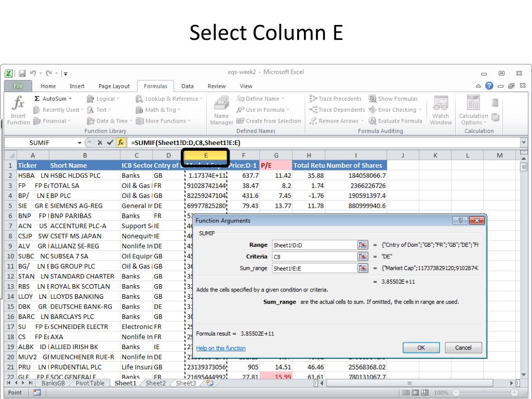Click Cancel in Function Arguments dialog
Screen dimensions: 532x399
[x=463, y=348]
